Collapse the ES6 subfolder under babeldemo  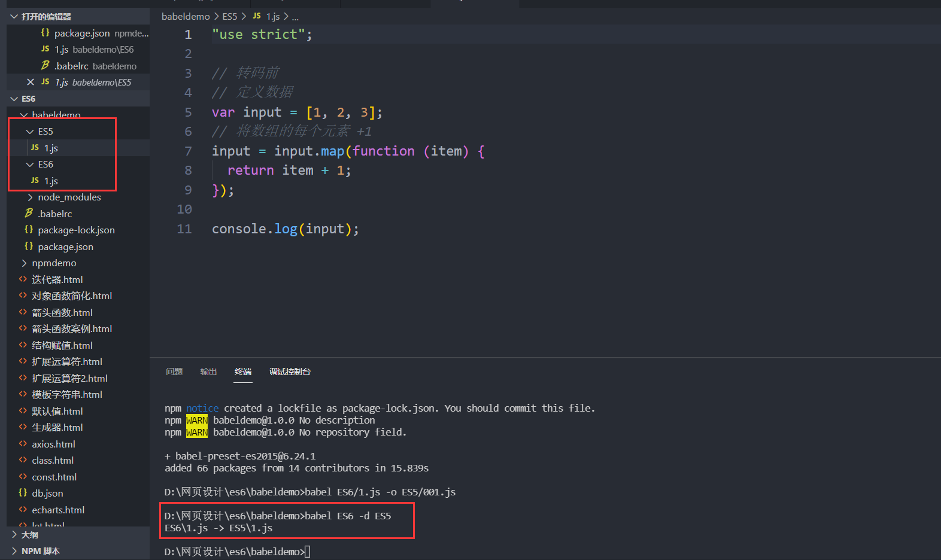30,164
